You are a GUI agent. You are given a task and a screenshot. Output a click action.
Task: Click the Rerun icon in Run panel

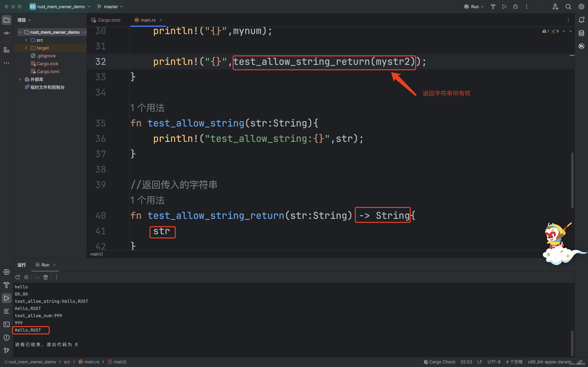17,277
